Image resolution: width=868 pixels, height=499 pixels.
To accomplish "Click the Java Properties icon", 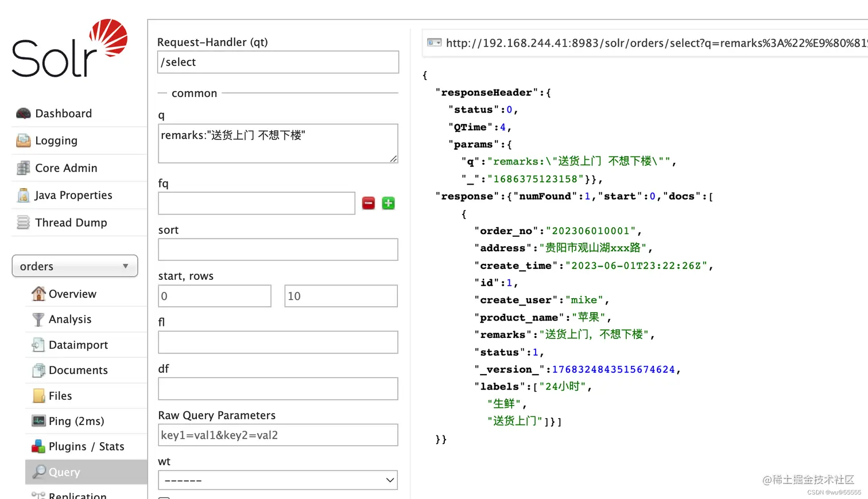I will pyautogui.click(x=24, y=195).
